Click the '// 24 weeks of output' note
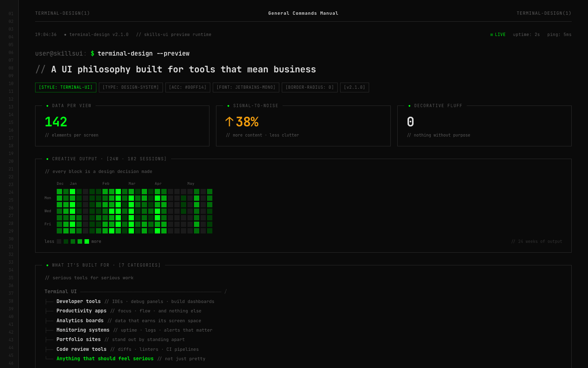Viewport: 588px width, 368px height. click(x=537, y=242)
